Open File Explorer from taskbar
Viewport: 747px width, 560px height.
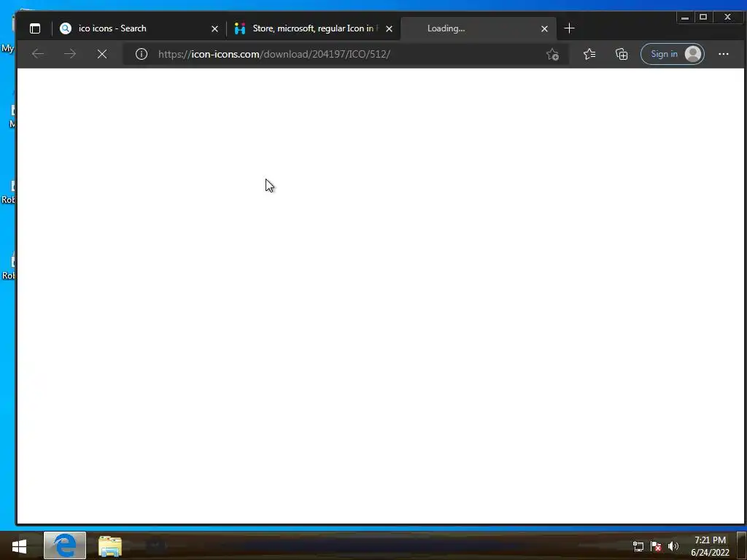pos(110,545)
